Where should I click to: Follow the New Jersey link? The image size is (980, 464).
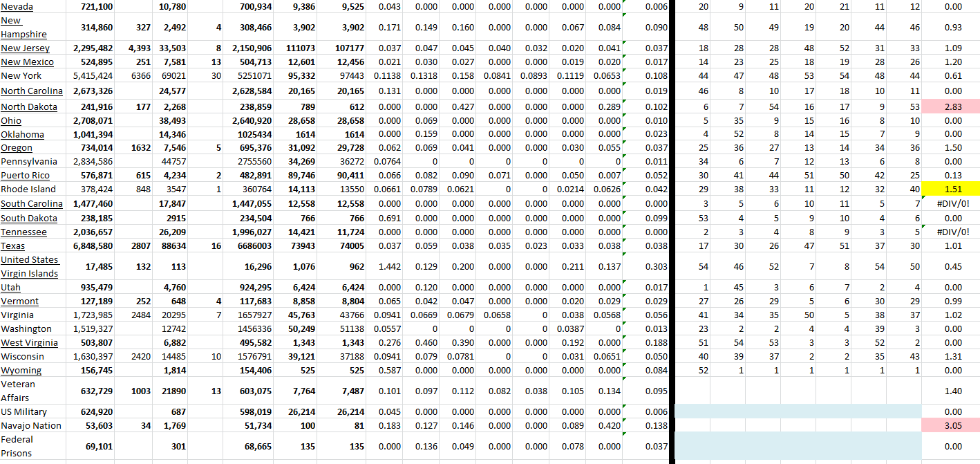[x=25, y=48]
